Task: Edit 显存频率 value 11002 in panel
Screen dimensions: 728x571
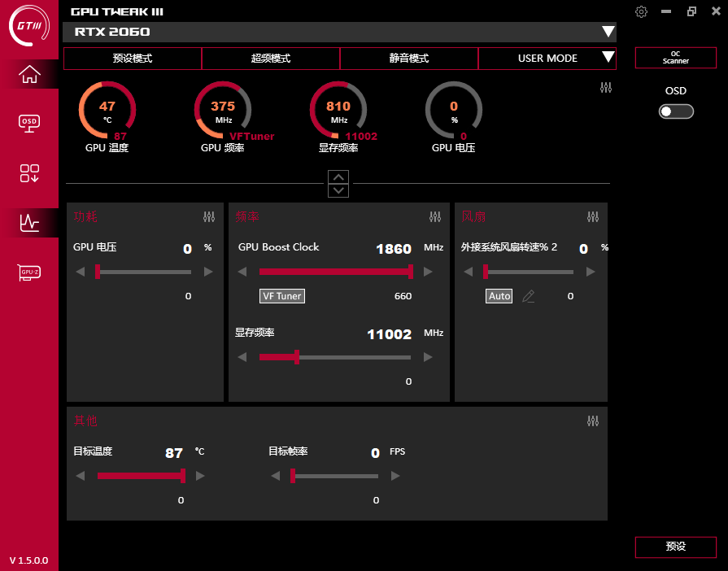Action: pyautogui.click(x=389, y=334)
